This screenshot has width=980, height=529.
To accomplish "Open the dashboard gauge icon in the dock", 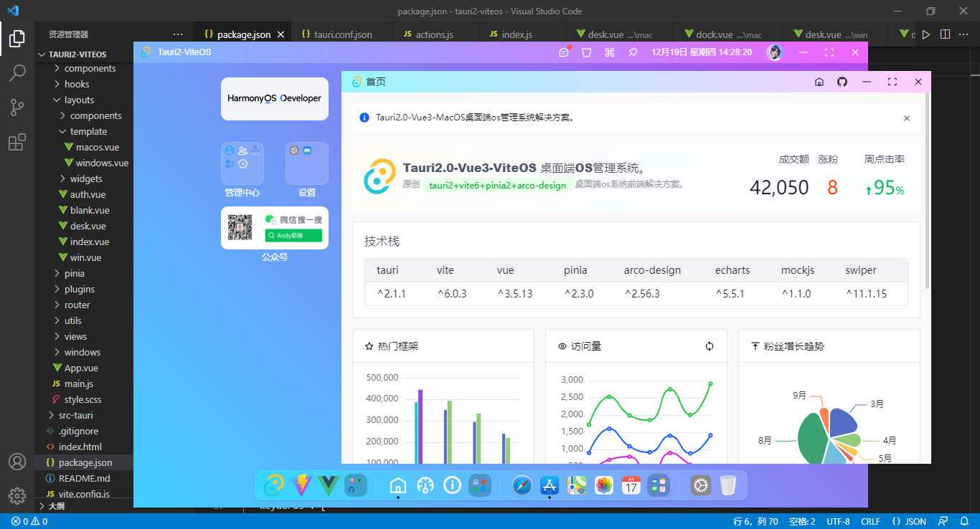I will coord(425,485).
